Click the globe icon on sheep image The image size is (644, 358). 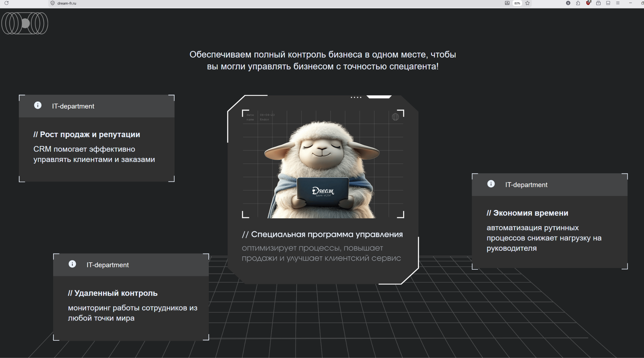[x=395, y=117]
